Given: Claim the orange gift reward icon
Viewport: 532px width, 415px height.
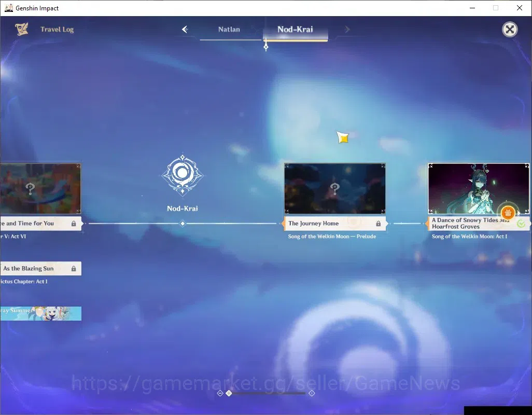Looking at the screenshot, I should pos(508,213).
